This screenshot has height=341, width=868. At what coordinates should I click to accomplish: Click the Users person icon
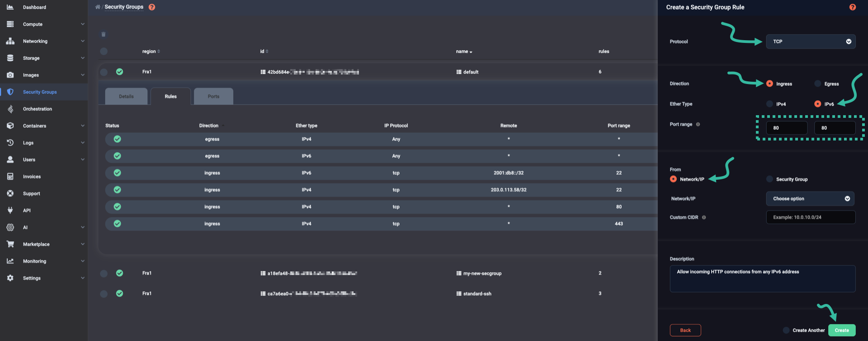pos(10,160)
